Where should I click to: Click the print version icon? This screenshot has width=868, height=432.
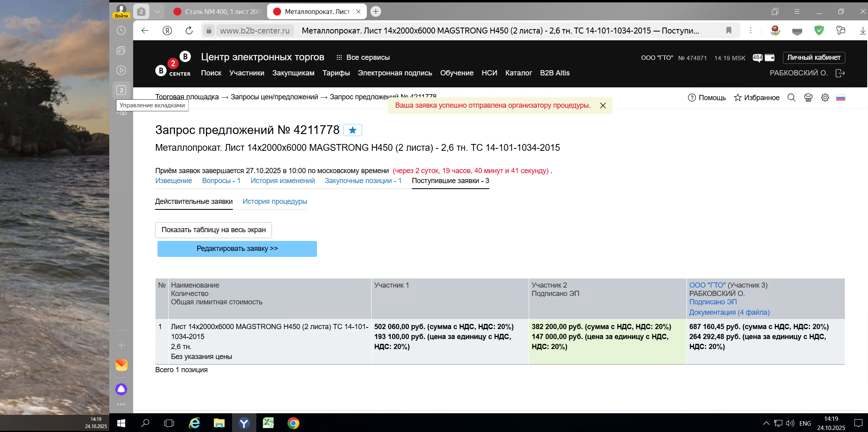(x=808, y=98)
